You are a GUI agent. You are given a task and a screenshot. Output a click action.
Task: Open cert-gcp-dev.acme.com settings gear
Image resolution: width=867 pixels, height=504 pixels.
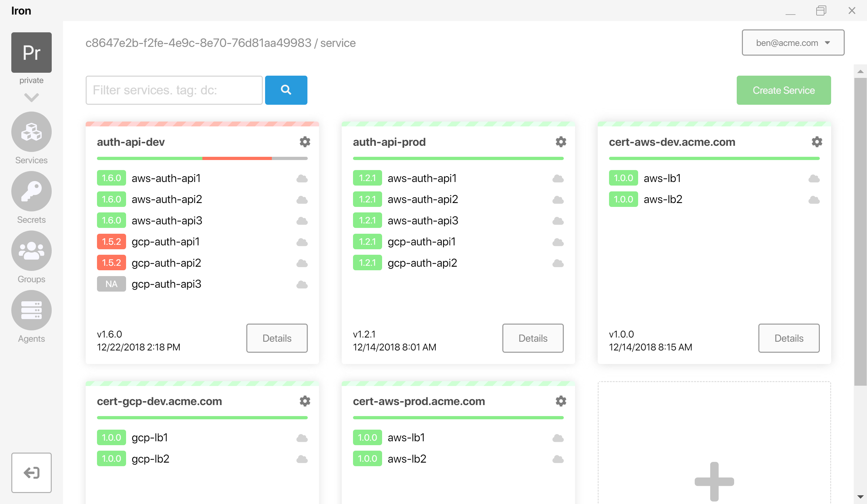pyautogui.click(x=305, y=401)
